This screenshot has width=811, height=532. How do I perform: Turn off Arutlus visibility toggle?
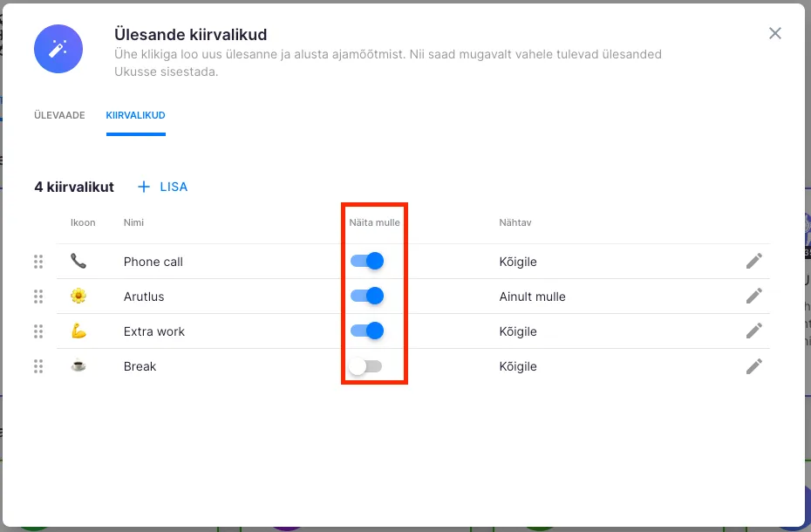click(x=367, y=297)
